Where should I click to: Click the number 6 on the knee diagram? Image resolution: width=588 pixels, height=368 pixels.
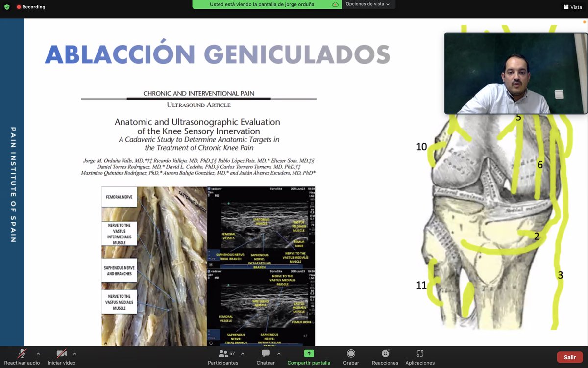(540, 165)
